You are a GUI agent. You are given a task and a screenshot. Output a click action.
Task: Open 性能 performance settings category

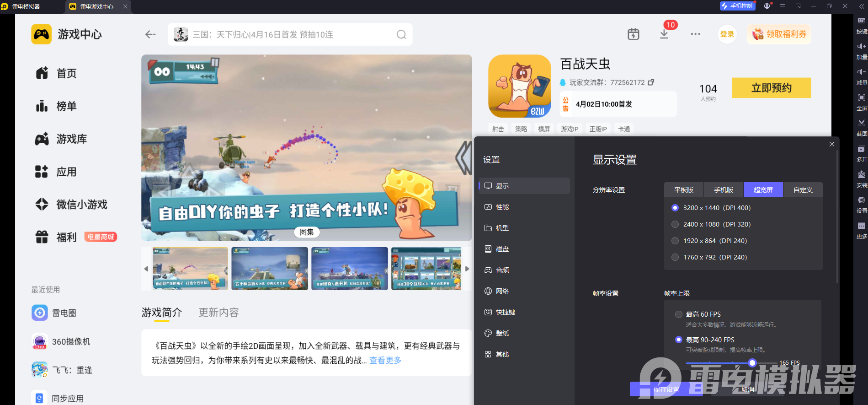(524, 207)
